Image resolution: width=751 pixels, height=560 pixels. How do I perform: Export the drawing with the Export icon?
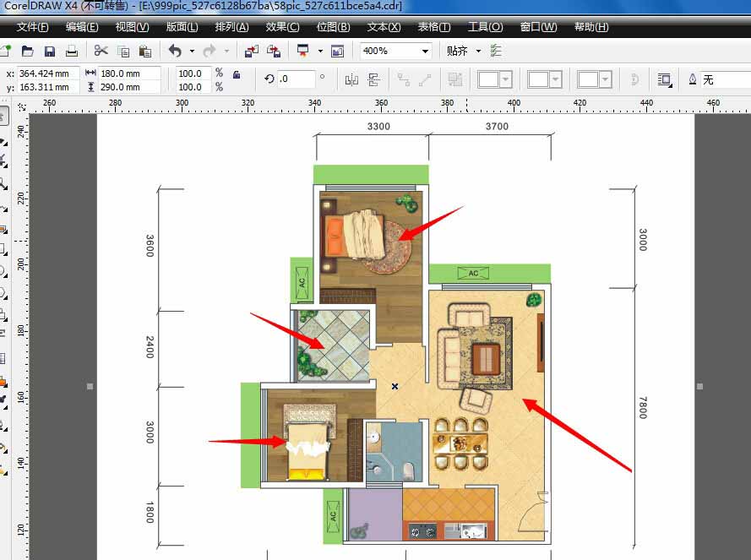274,51
